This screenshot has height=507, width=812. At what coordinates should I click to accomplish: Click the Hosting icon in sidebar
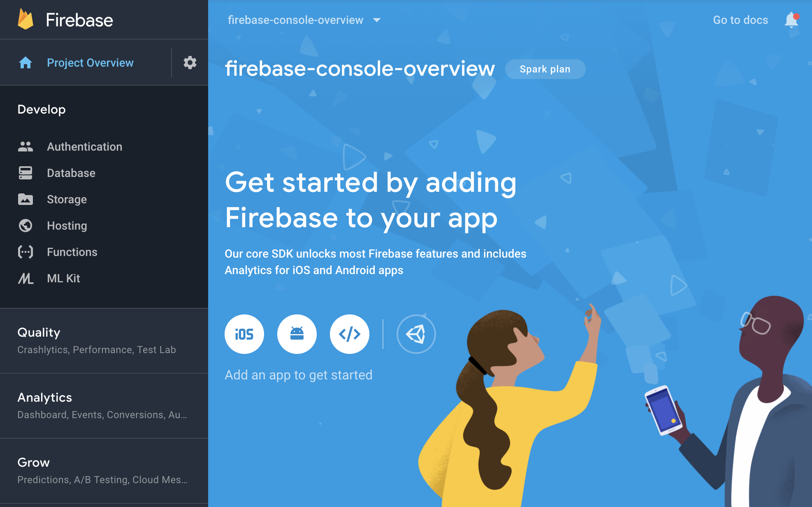click(x=25, y=225)
